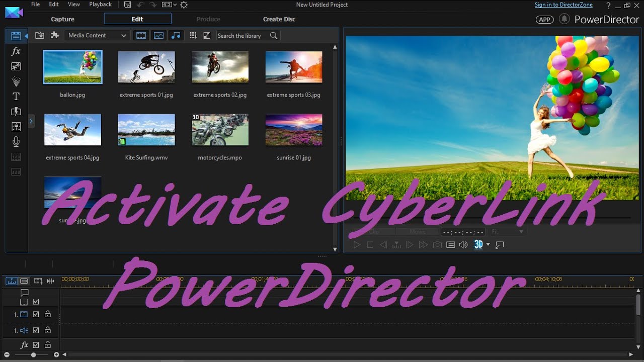Uncheck video track 1 enable checkbox
This screenshot has height=362, width=644.
point(36,314)
